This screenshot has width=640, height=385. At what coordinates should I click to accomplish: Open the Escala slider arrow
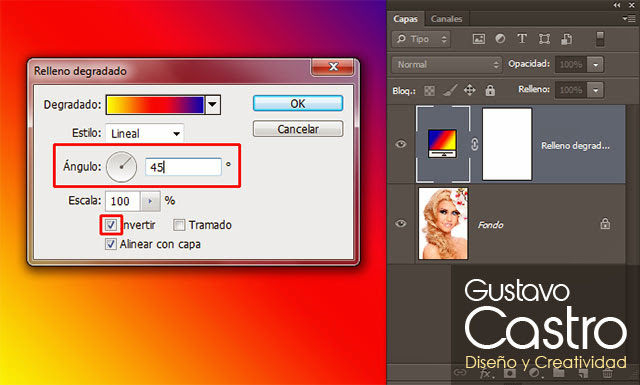(x=150, y=201)
